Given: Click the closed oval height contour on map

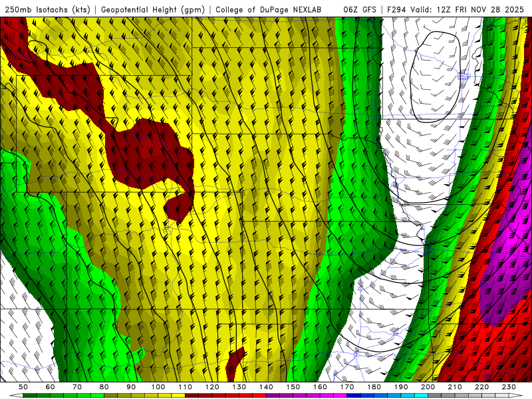Looking at the screenshot, I should pos(436,77).
